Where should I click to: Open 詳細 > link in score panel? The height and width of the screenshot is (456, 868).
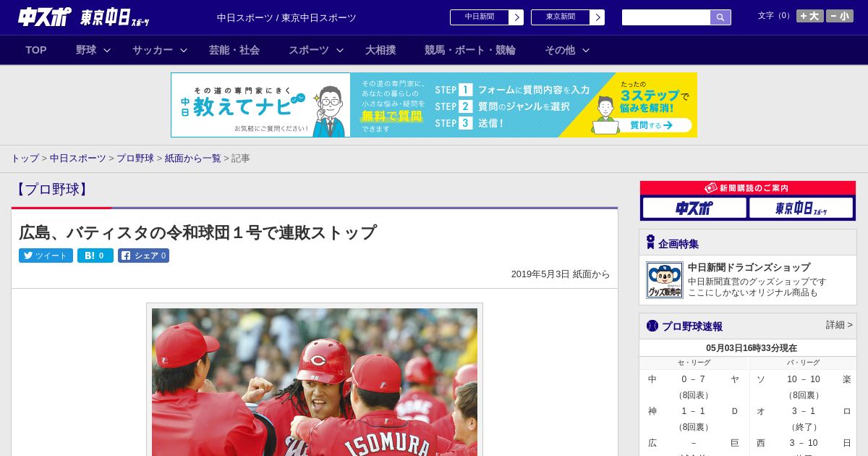839,325
